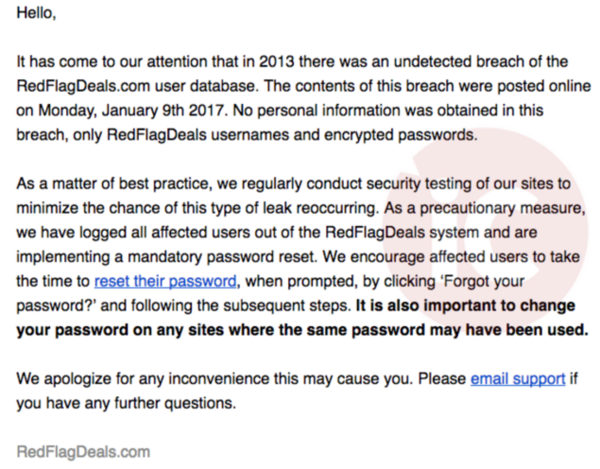Click 'As a matter of best practice'

coord(114,184)
